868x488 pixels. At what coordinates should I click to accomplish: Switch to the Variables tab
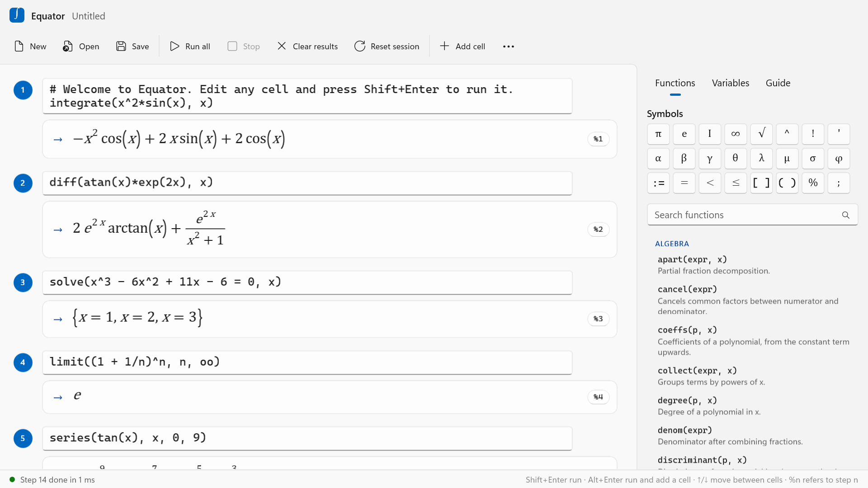(x=731, y=83)
